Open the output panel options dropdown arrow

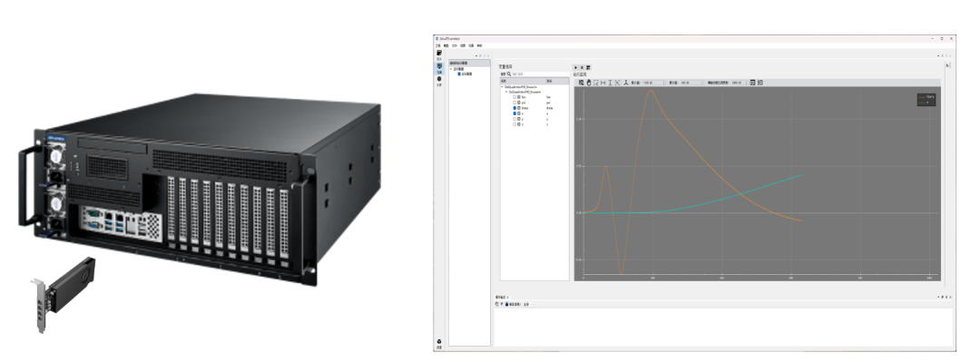(x=938, y=297)
